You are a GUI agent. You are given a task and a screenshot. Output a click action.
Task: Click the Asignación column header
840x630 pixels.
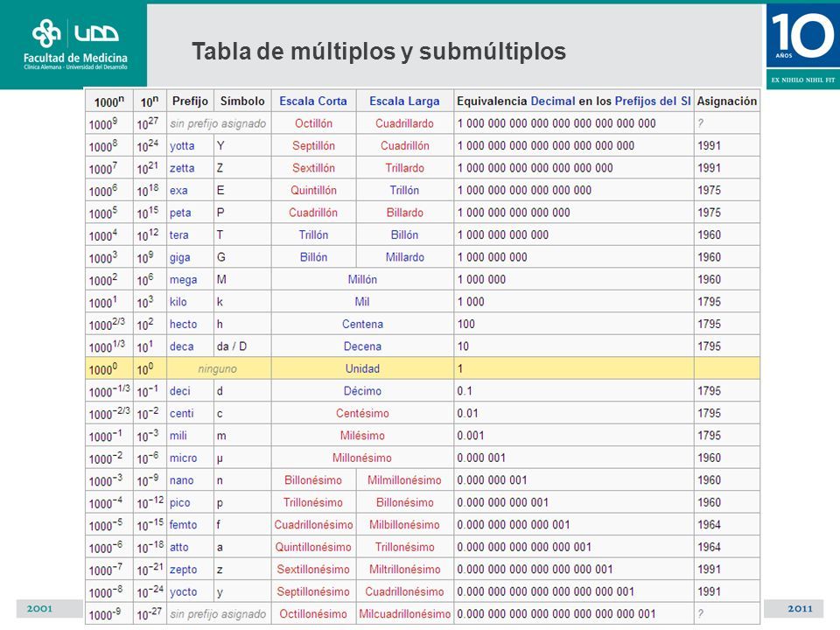click(727, 101)
